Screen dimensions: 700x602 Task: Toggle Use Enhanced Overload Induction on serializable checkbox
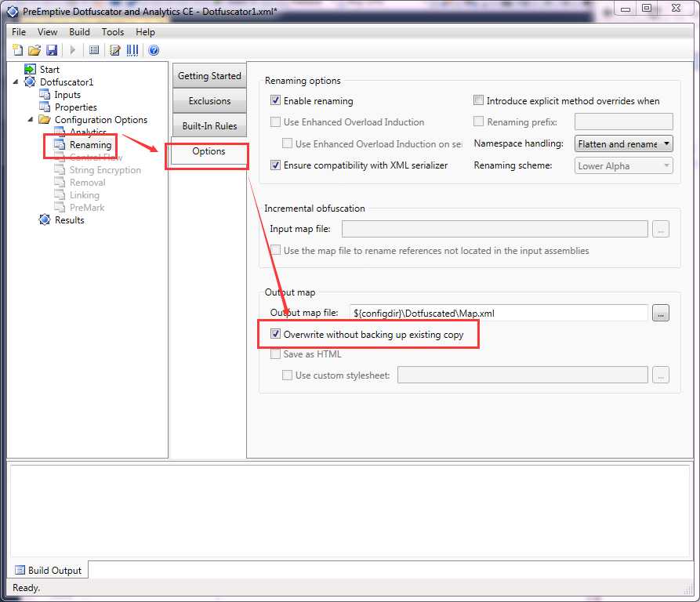(288, 143)
